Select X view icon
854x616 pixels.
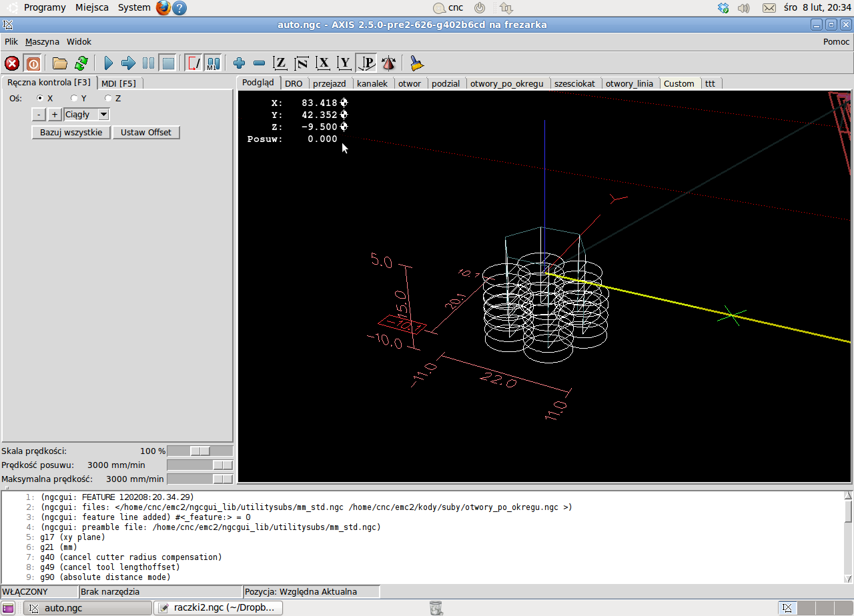click(324, 63)
